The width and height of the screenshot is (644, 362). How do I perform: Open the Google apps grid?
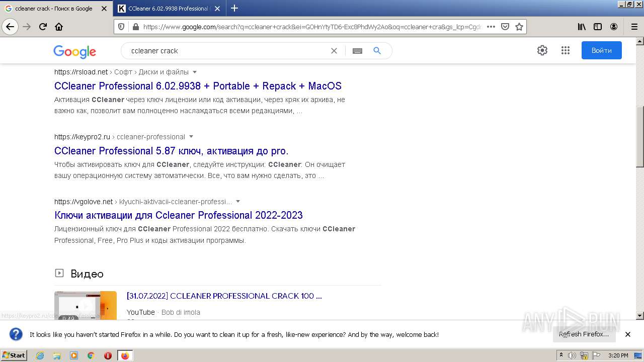pos(566,50)
